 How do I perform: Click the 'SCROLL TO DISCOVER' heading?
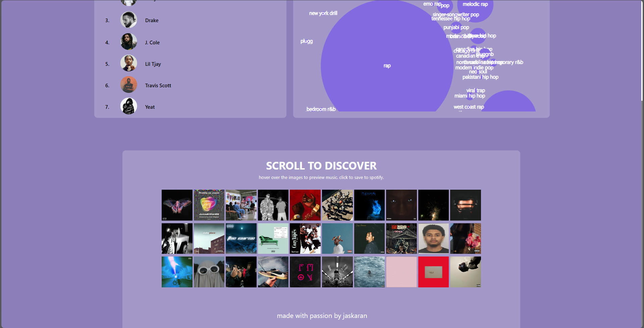point(321,166)
